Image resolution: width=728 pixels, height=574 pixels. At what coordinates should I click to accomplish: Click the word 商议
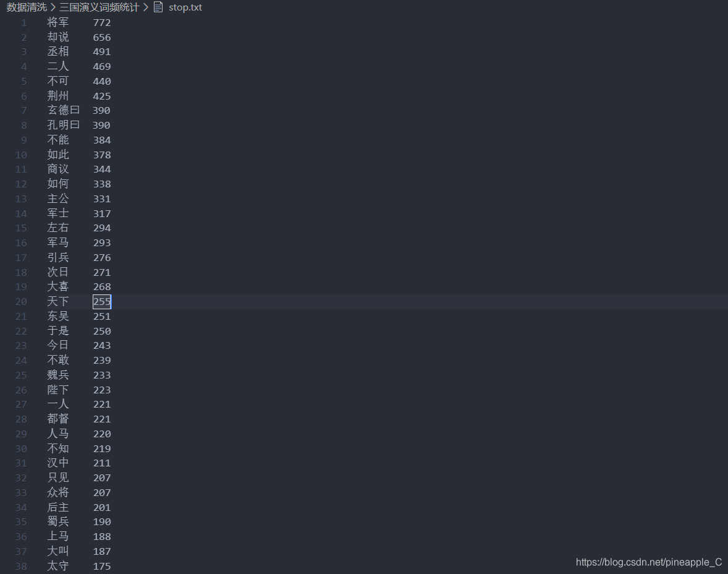[58, 169]
